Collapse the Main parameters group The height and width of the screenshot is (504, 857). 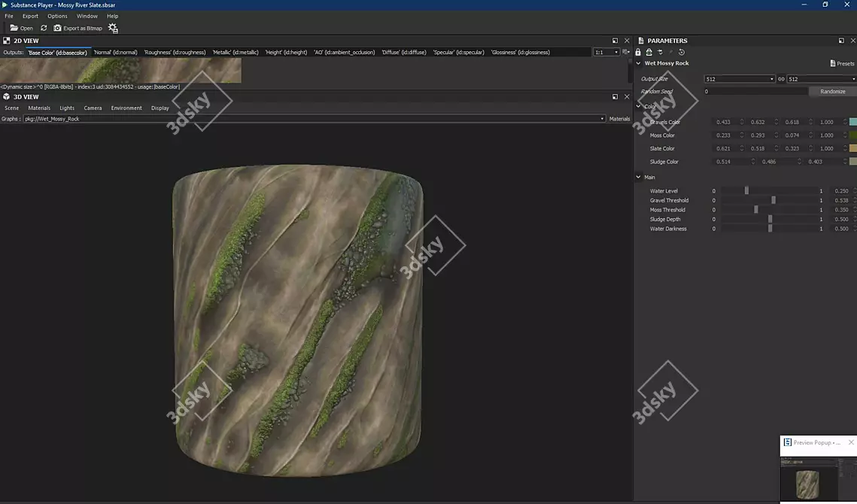[639, 178]
